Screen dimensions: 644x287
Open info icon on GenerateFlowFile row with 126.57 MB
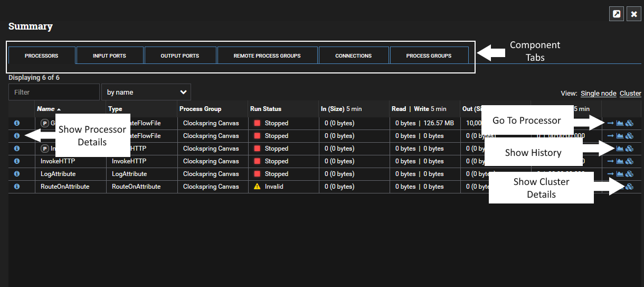(17, 123)
